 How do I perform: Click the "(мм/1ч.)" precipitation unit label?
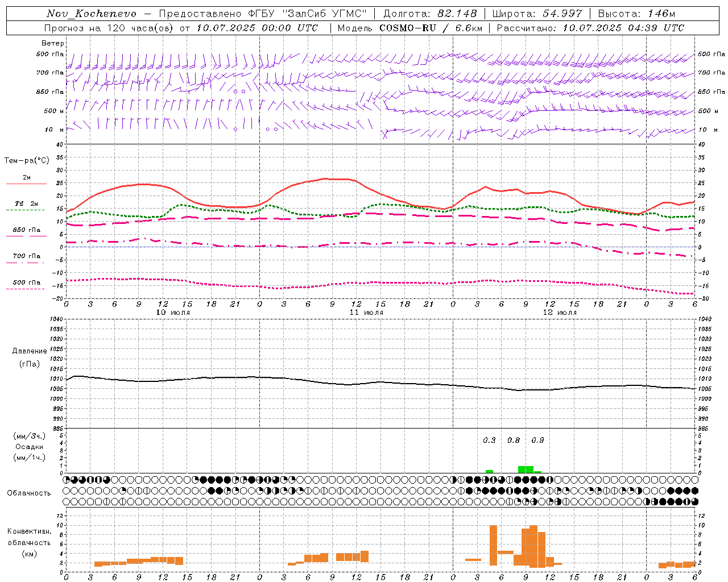[29, 458]
